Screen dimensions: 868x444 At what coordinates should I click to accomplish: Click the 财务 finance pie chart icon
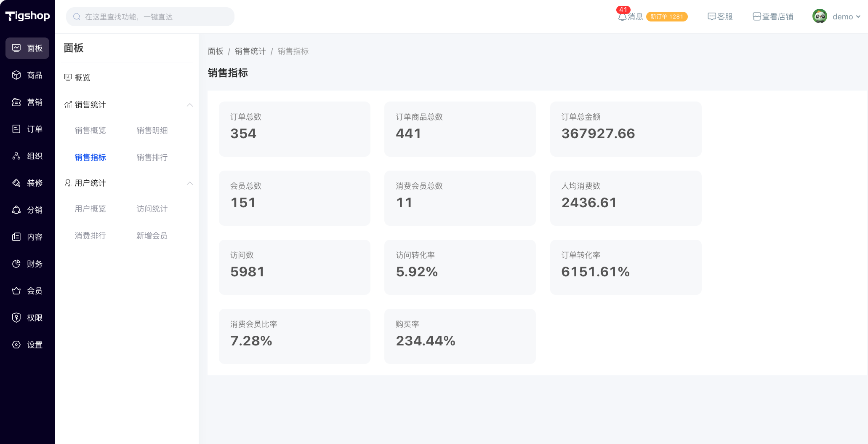(x=16, y=264)
